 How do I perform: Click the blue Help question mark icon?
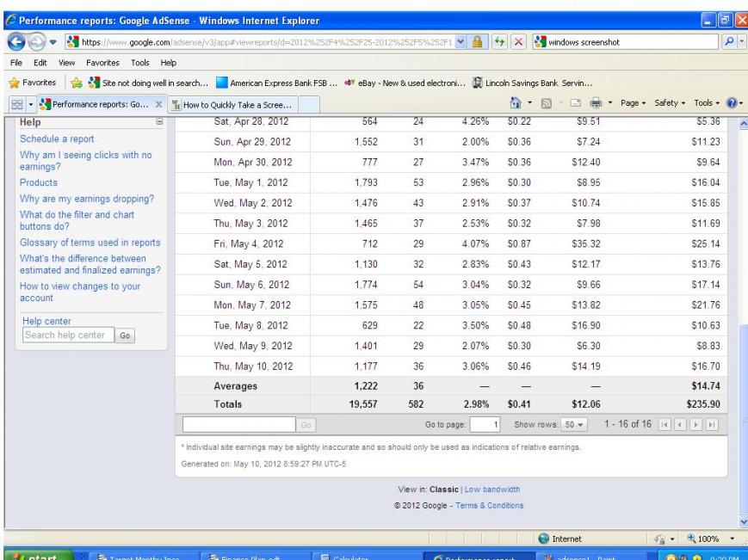point(732,103)
